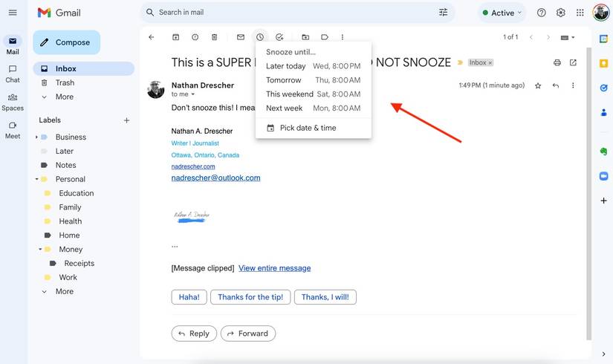This screenshot has height=364, width=613.
Task: Click the 'Thanks for the tip!' reply suggestion
Action: (x=250, y=297)
